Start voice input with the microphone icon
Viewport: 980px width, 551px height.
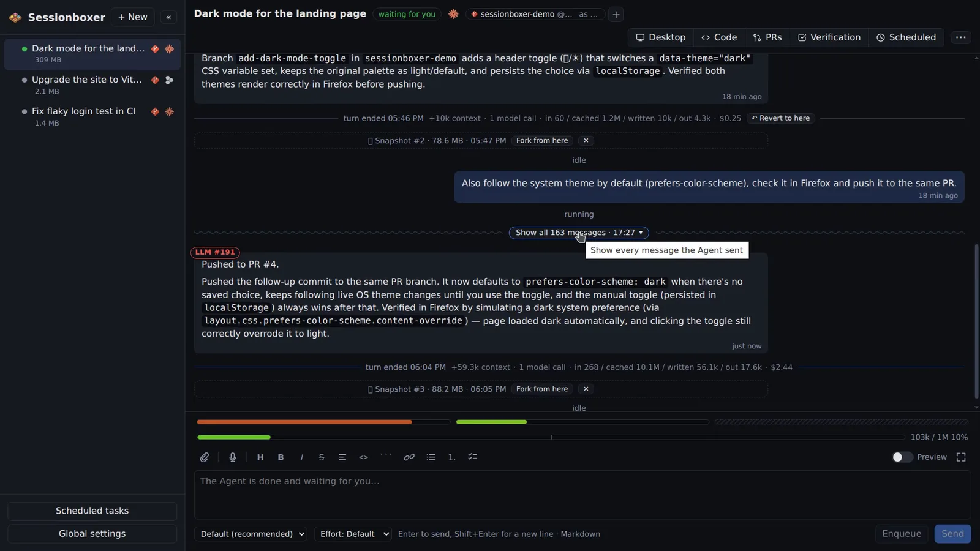pyautogui.click(x=233, y=457)
